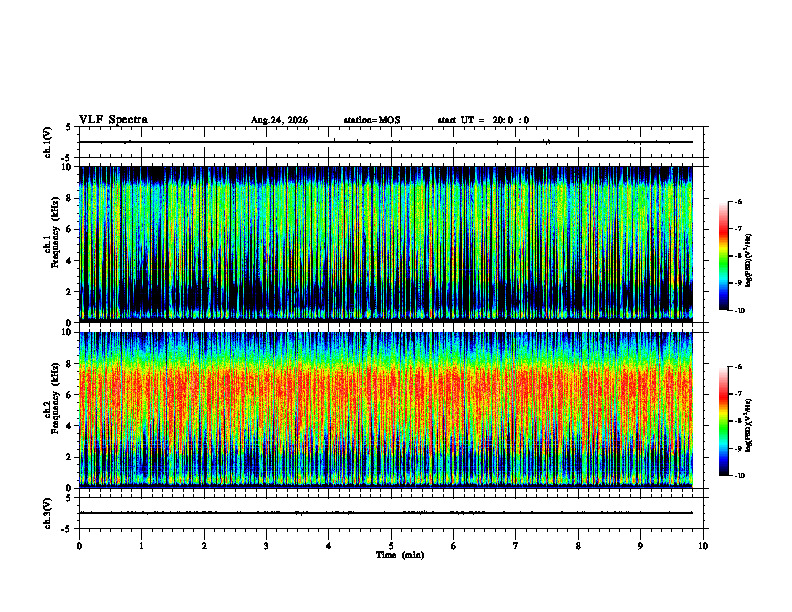The image size is (792, 612).
Task: Click the 'ch.3(V)' waveform axis label
Action: [x=47, y=513]
